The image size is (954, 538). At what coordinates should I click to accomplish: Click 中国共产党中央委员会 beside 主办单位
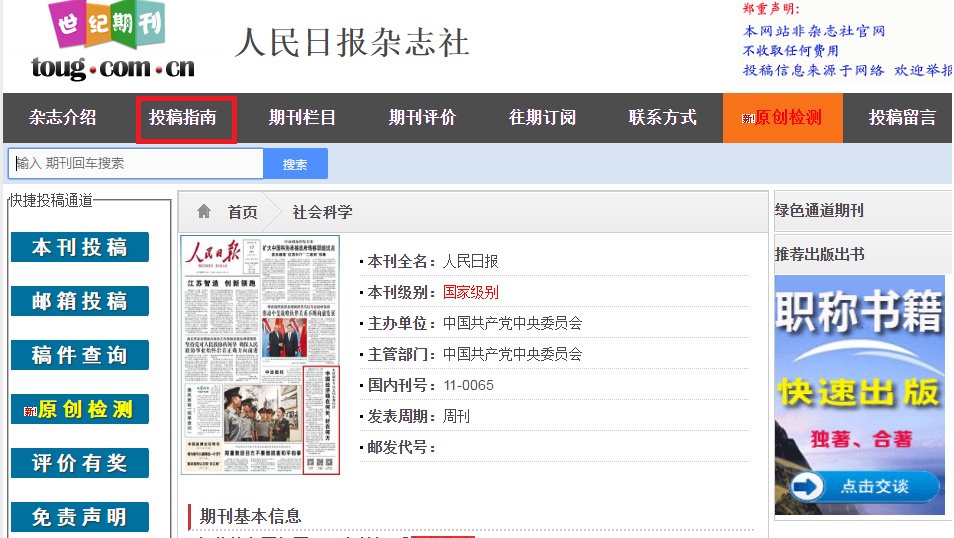pyautogui.click(x=512, y=323)
